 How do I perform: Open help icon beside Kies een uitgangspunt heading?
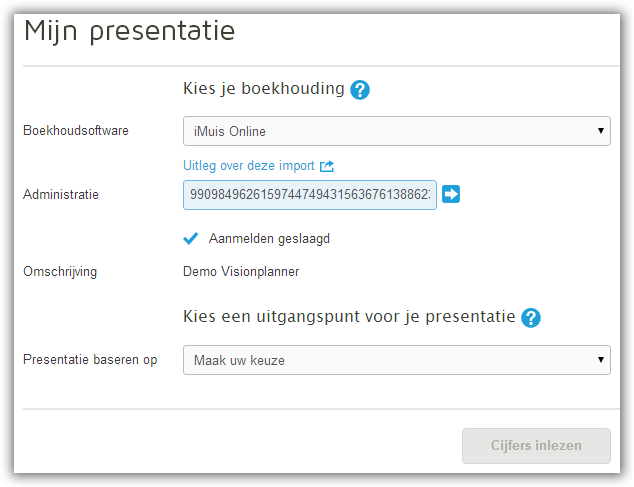[x=530, y=318]
